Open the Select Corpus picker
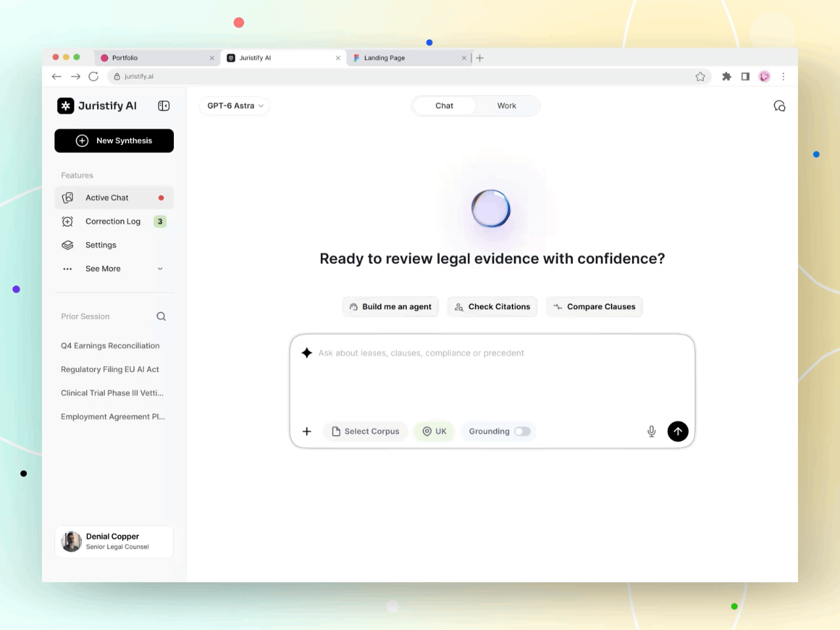The image size is (840, 630). pos(366,431)
